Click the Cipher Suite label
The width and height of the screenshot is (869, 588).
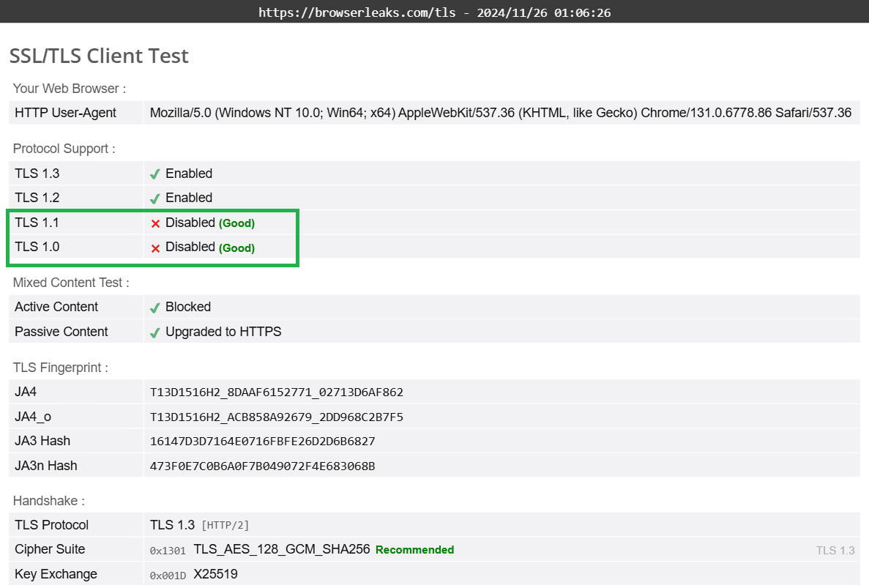[50, 550]
